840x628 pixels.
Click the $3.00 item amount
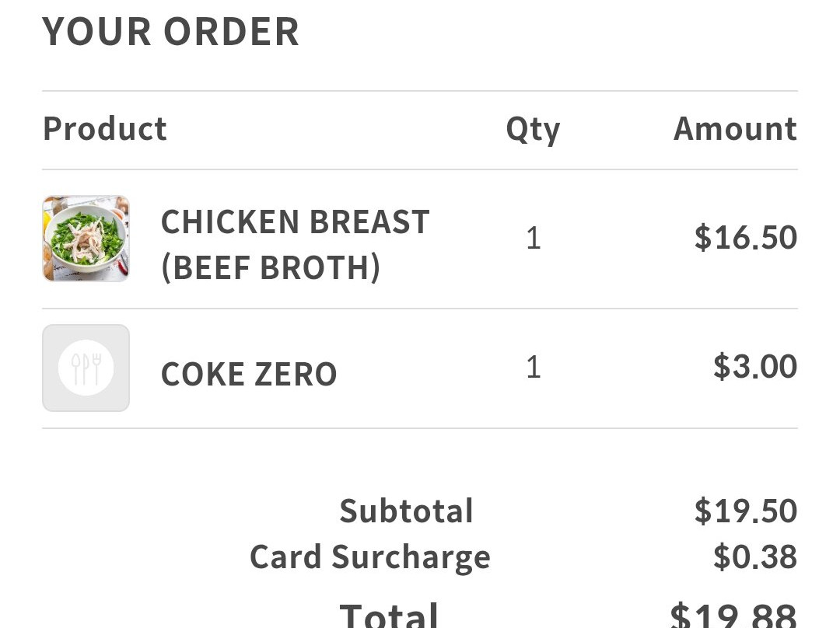[754, 367]
